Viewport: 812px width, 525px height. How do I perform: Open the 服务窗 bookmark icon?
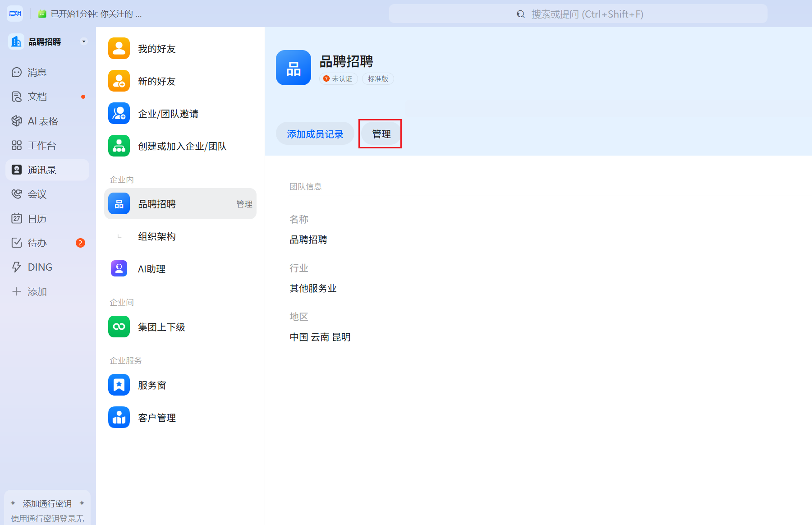tap(119, 385)
